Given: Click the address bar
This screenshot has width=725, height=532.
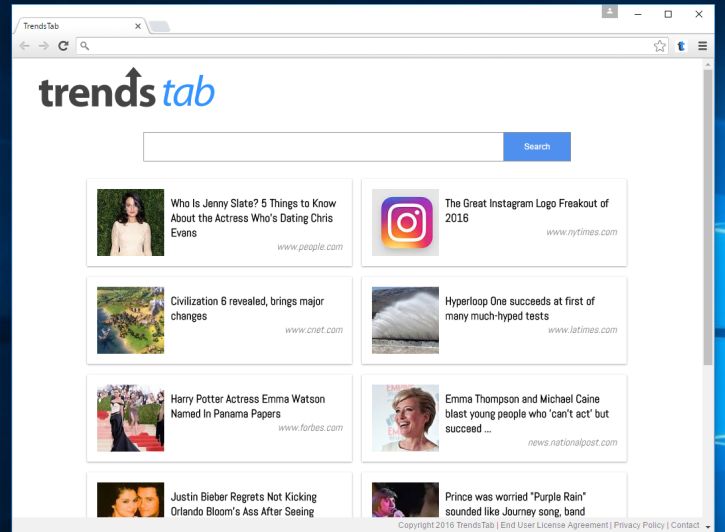Looking at the screenshot, I should tap(371, 46).
